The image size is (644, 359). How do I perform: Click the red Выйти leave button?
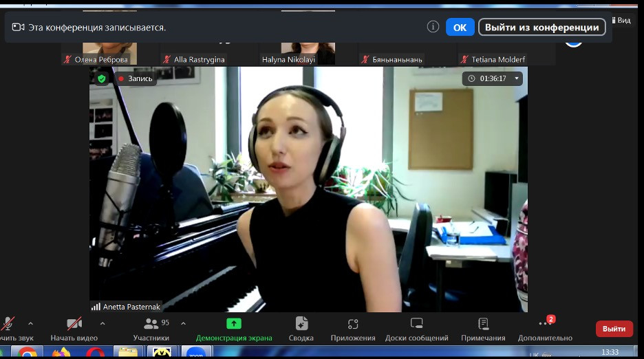(x=614, y=329)
